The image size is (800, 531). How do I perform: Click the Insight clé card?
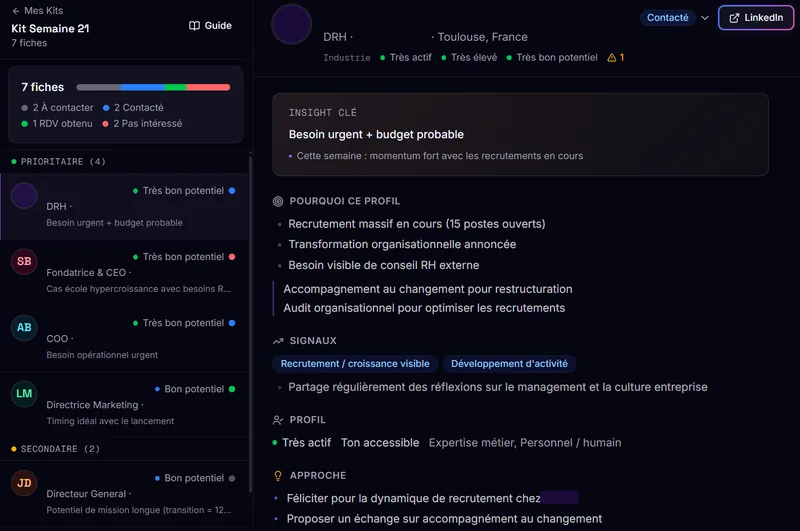pos(520,135)
